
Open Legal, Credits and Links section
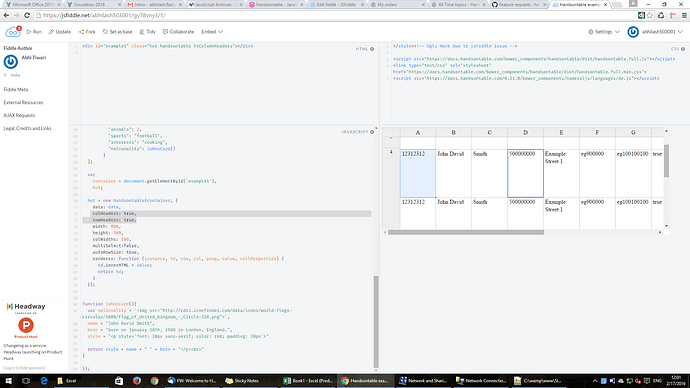[x=27, y=128]
